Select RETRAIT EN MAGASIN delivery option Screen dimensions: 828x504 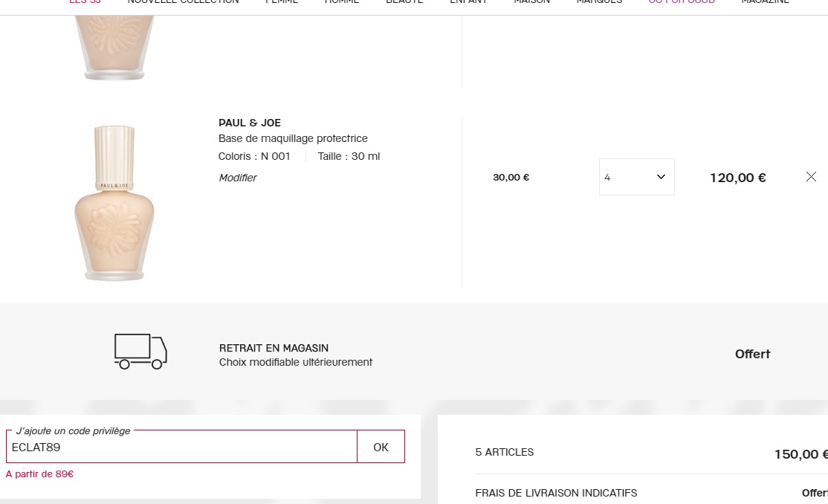tap(274, 348)
